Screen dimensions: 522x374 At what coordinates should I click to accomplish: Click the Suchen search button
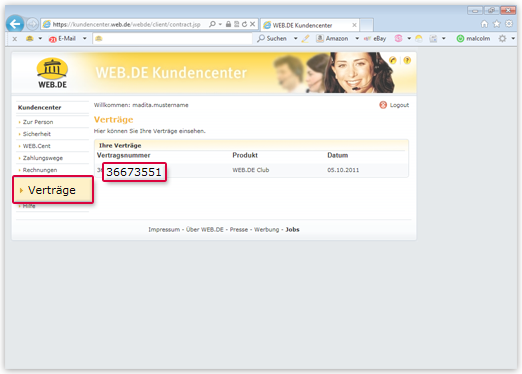272,39
